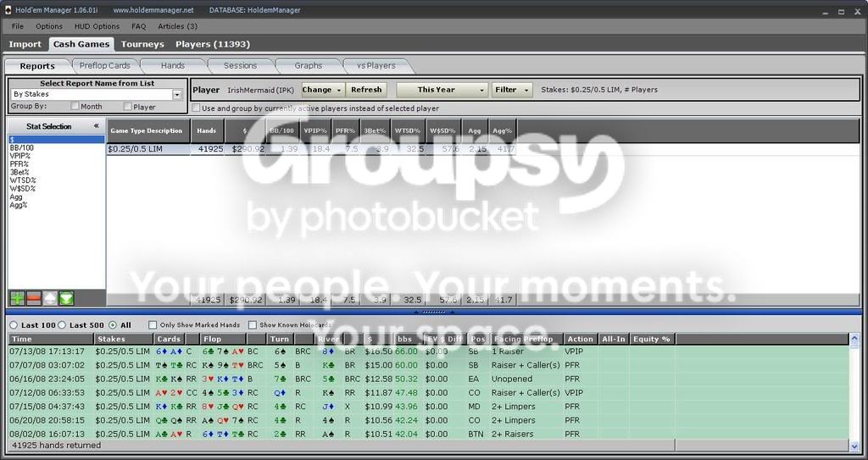Image resolution: width=868 pixels, height=460 pixels.
Task: Click the white move stat up arrow icon
Action: [50, 298]
